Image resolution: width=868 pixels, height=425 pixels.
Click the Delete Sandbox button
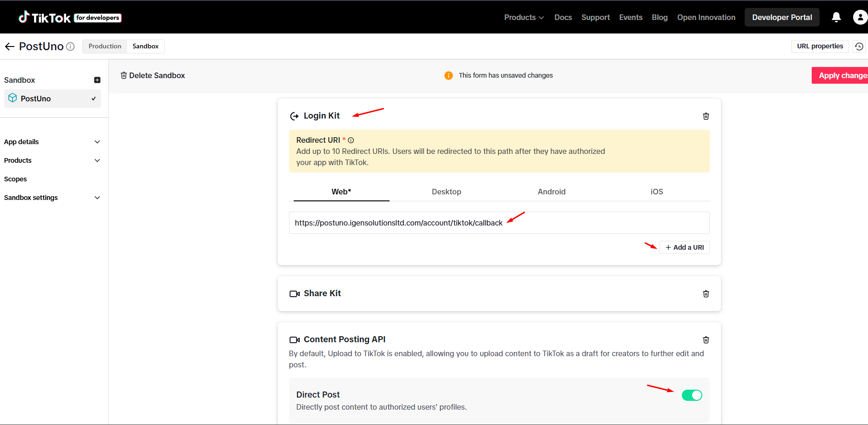tap(153, 75)
